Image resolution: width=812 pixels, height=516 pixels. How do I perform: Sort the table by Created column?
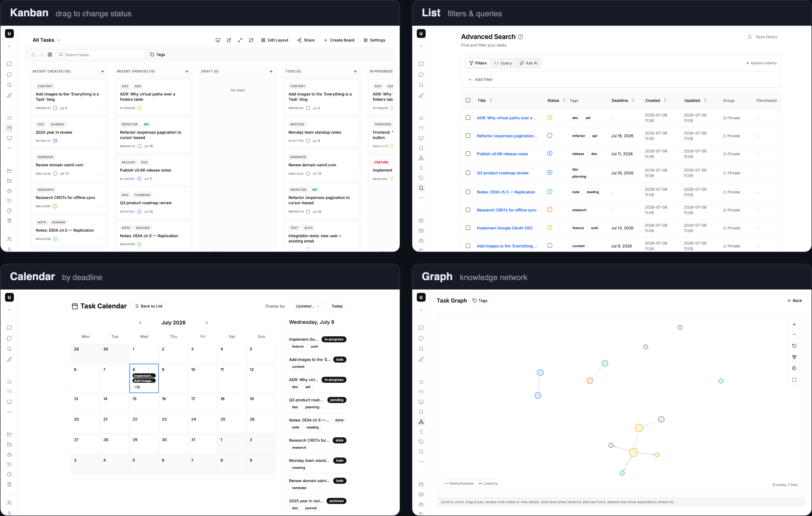[656, 100]
